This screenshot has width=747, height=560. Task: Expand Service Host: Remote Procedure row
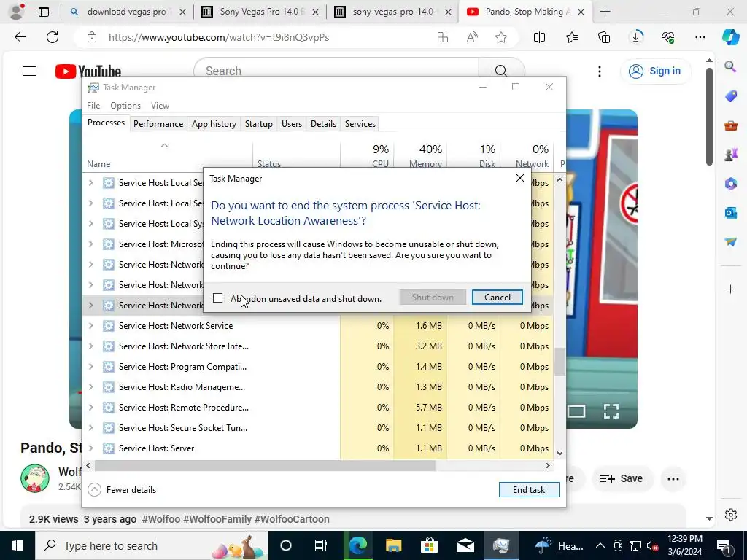click(90, 408)
